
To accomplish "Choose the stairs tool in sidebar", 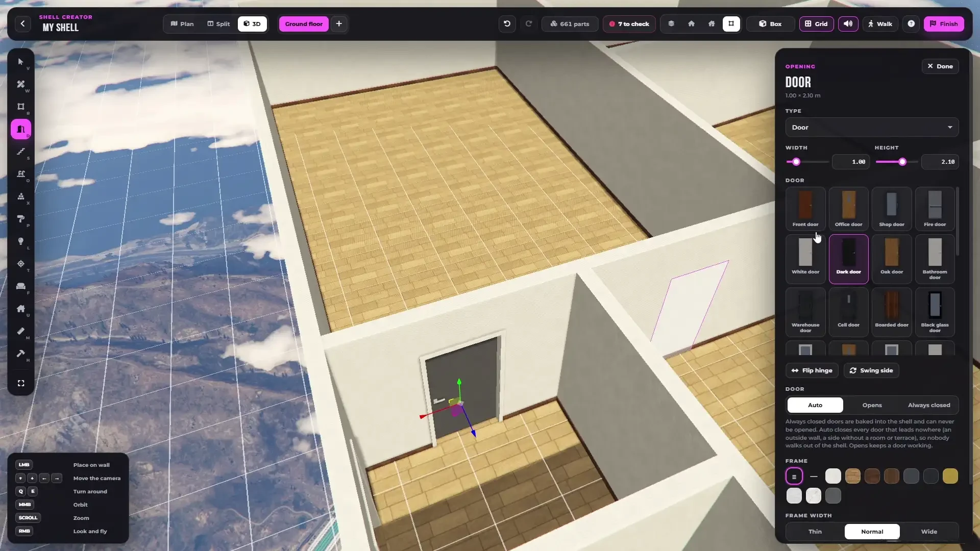I will 21,152.
